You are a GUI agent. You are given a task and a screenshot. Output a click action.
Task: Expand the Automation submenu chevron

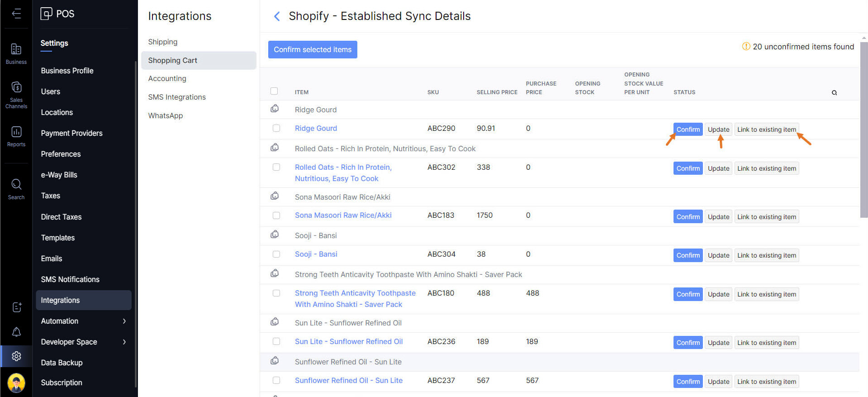pos(124,321)
